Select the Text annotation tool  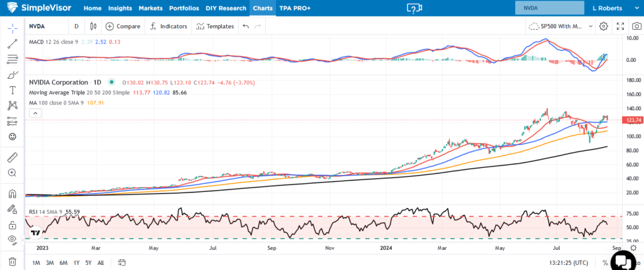pyautogui.click(x=12, y=90)
